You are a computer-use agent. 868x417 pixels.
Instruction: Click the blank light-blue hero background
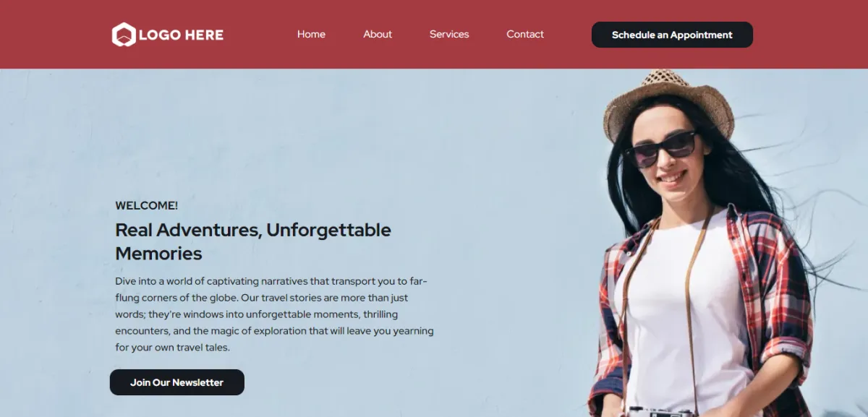click(x=289, y=130)
